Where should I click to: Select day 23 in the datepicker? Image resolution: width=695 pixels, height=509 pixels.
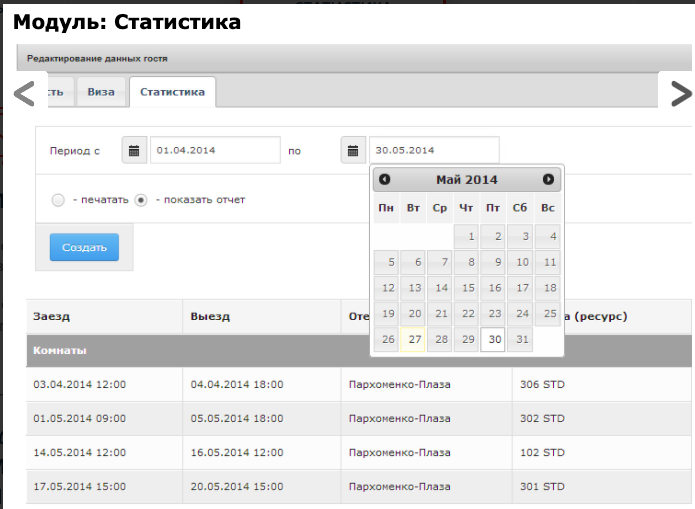(x=493, y=313)
